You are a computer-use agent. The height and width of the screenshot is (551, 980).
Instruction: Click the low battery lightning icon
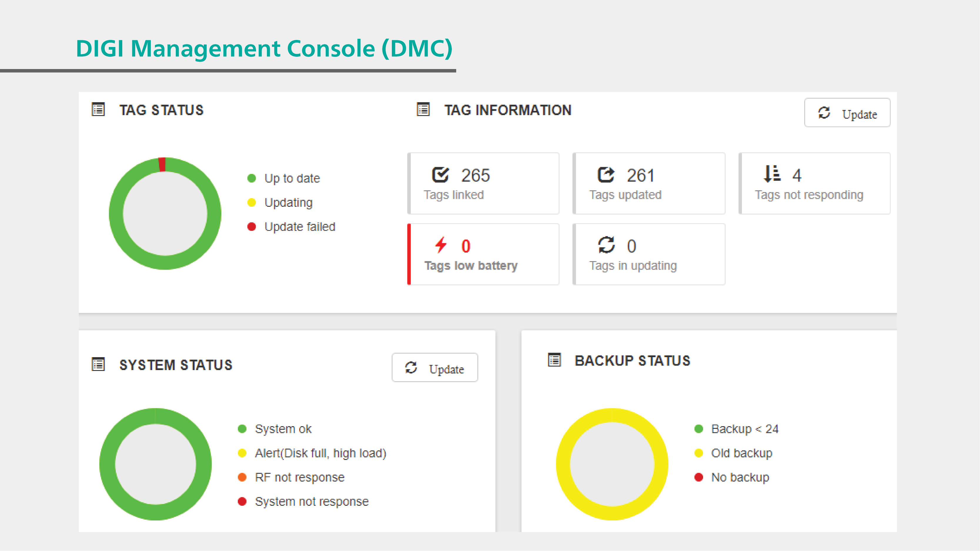point(441,245)
